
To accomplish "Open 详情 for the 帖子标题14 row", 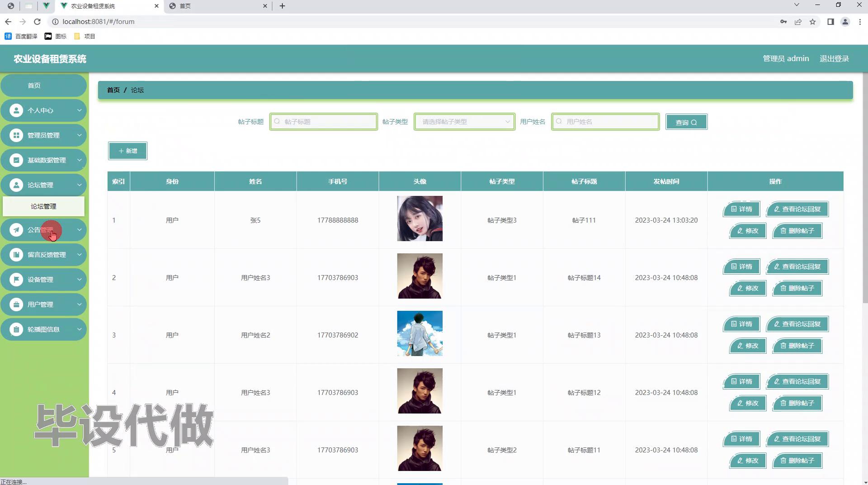I will (741, 266).
